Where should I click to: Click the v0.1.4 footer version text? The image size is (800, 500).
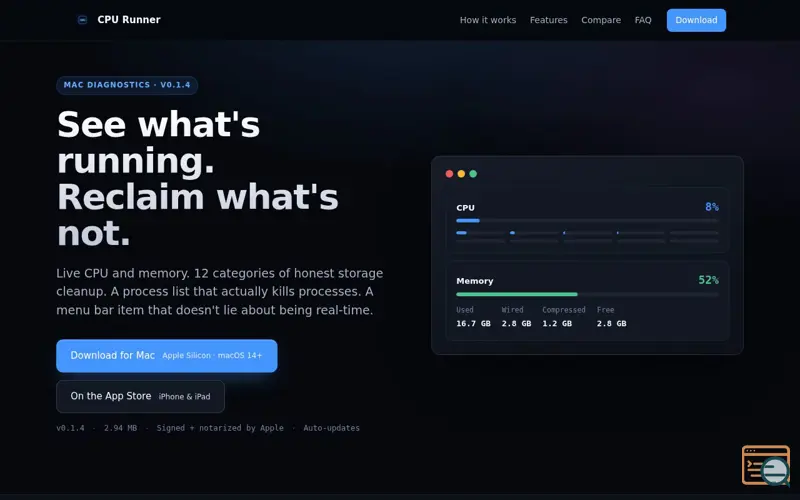coord(70,428)
